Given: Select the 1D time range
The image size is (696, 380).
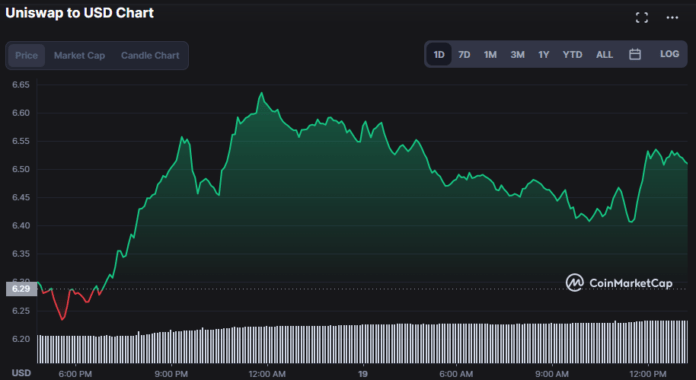Looking at the screenshot, I should click(439, 55).
